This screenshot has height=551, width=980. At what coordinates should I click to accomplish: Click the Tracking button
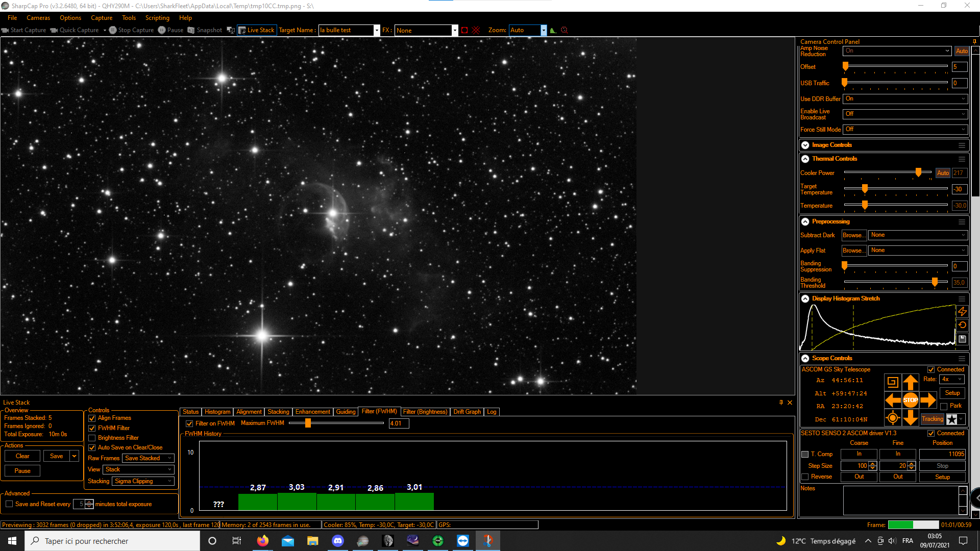(933, 419)
